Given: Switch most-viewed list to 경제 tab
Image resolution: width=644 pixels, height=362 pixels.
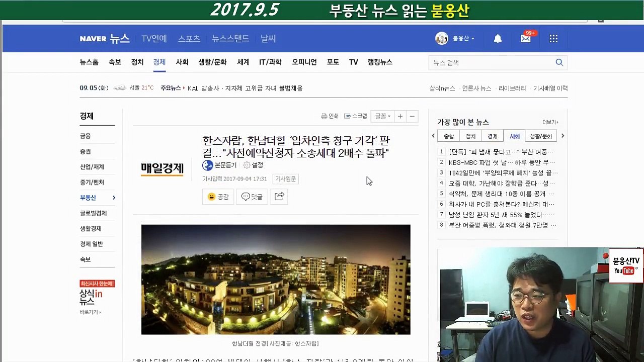Looking at the screenshot, I should [x=493, y=136].
